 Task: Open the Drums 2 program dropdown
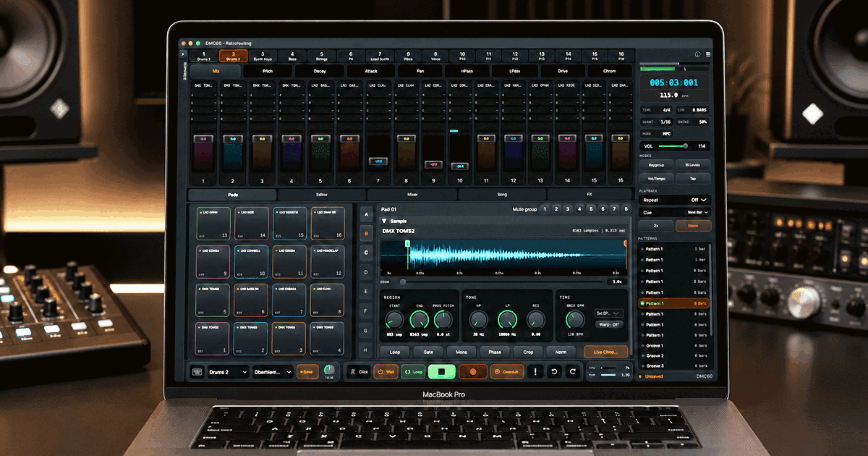(227, 371)
